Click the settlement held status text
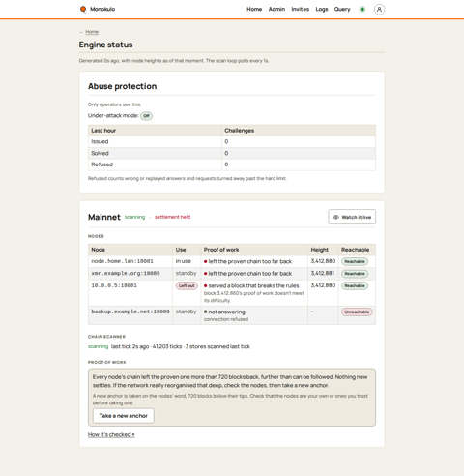464x476 pixels. (172, 217)
